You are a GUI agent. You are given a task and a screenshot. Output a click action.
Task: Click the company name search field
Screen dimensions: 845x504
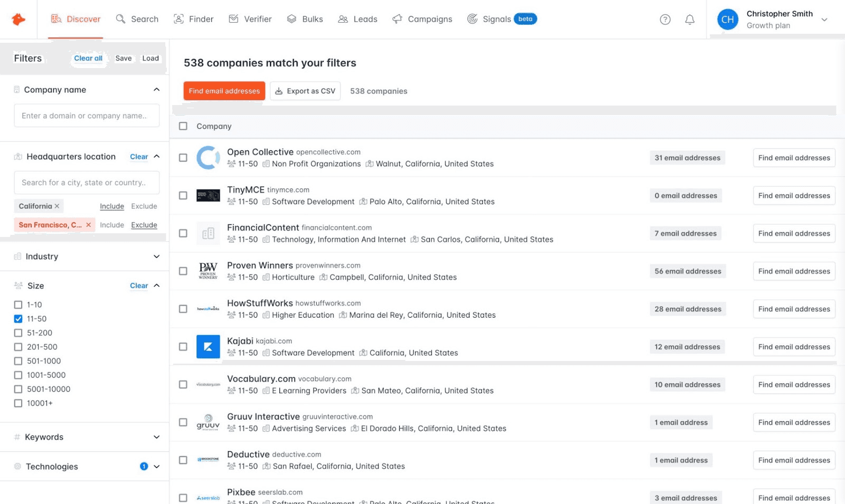87,116
